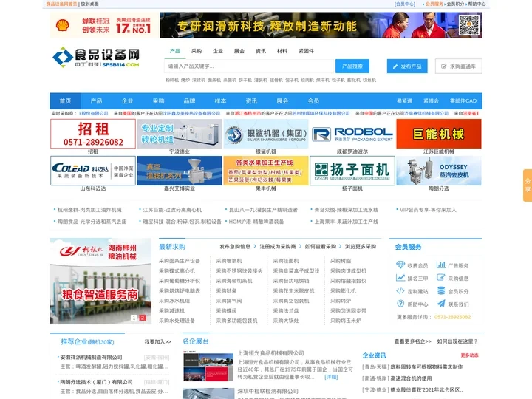Screen dimensions: 532x399
Task: Switch to carousel slide 1
Action: pos(134,318)
